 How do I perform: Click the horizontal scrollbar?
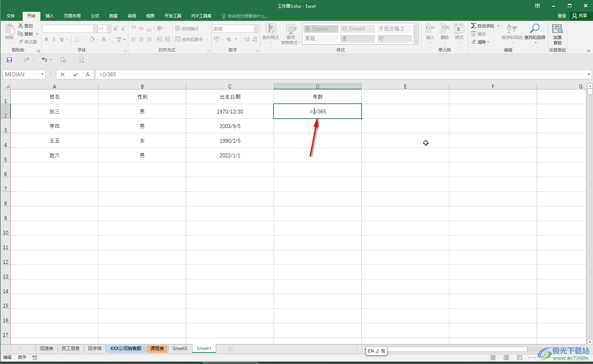[x=458, y=349]
